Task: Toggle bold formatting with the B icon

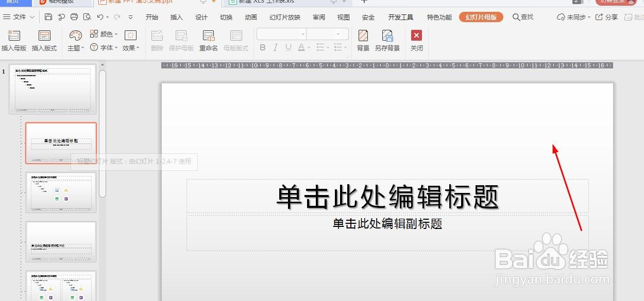Action: pyautogui.click(x=263, y=47)
